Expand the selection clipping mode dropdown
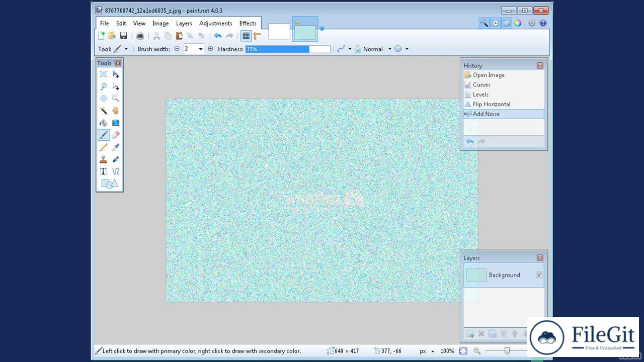The image size is (644, 362). pos(407,49)
